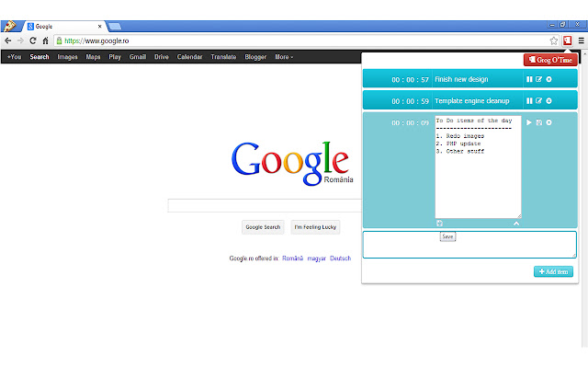This screenshot has width=588, height=368.
Task: Click the 00 : 00 : 09 timer text
Action: click(x=410, y=122)
